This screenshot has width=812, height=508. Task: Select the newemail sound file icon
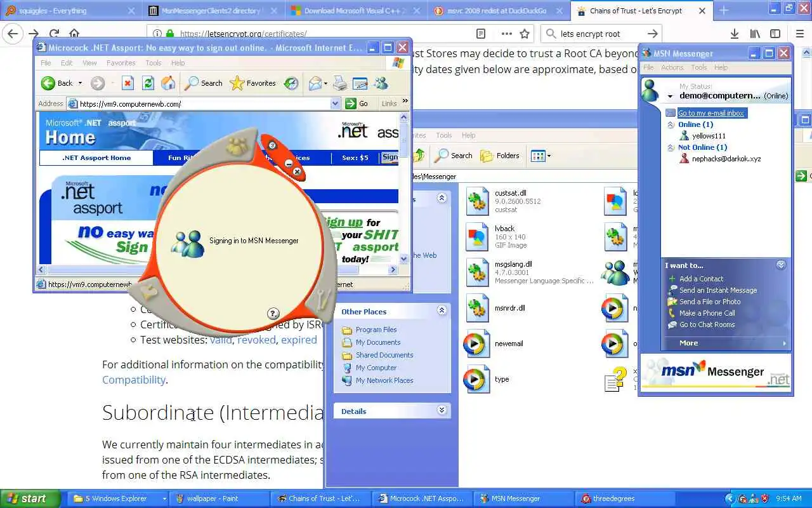click(477, 344)
